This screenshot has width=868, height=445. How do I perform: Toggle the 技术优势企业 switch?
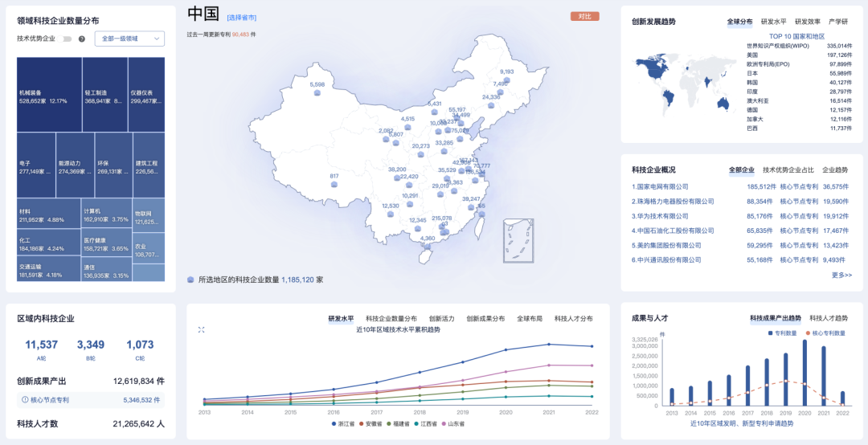click(x=67, y=39)
